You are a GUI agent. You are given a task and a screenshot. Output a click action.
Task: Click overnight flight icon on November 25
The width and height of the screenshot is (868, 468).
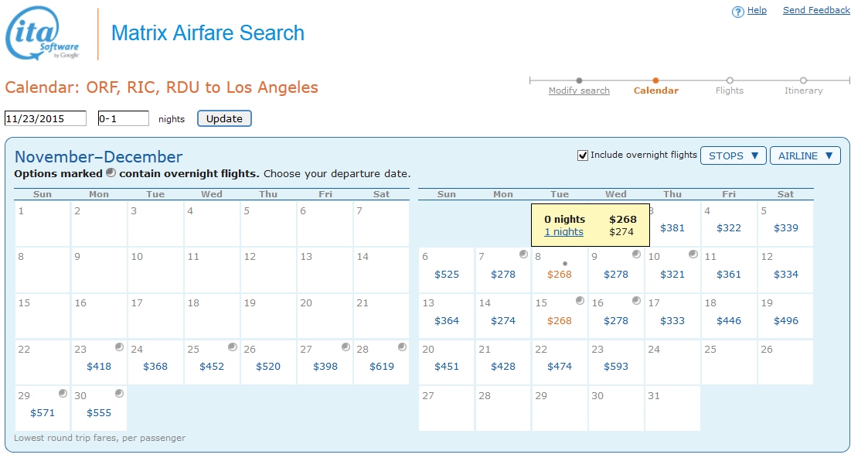point(232,347)
